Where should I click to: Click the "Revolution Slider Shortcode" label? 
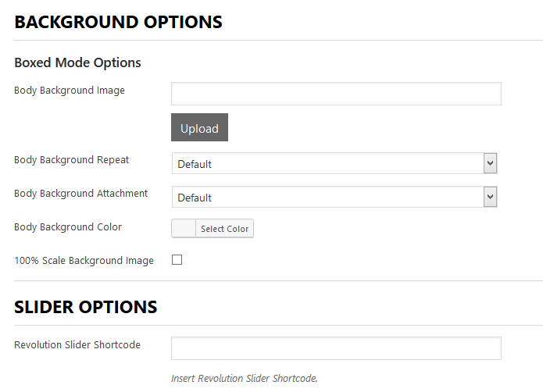coord(77,345)
